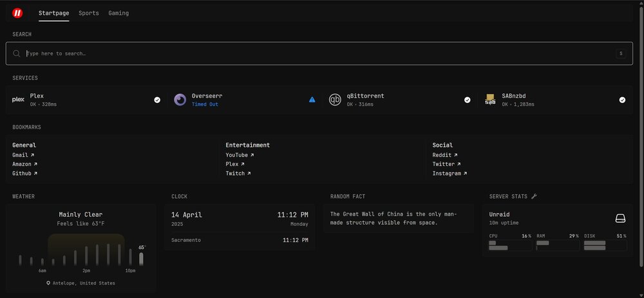
Task: Open the Overseerr eye icon
Action: point(180,100)
